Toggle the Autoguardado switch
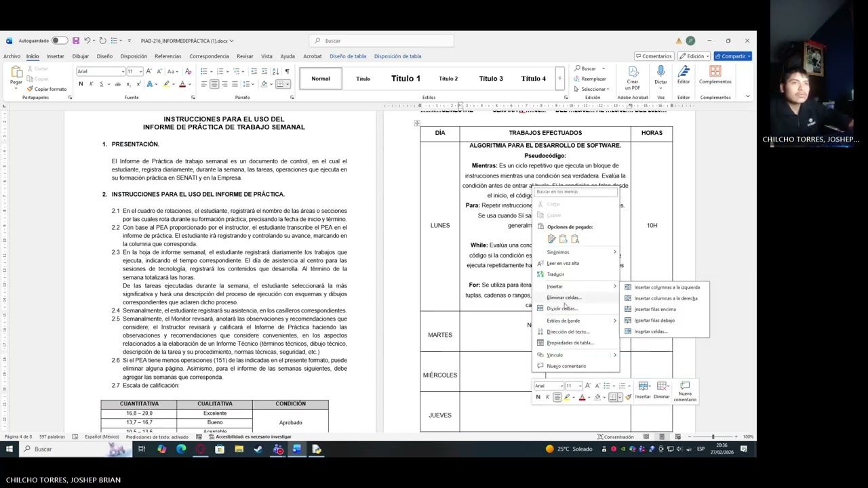 click(x=60, y=41)
